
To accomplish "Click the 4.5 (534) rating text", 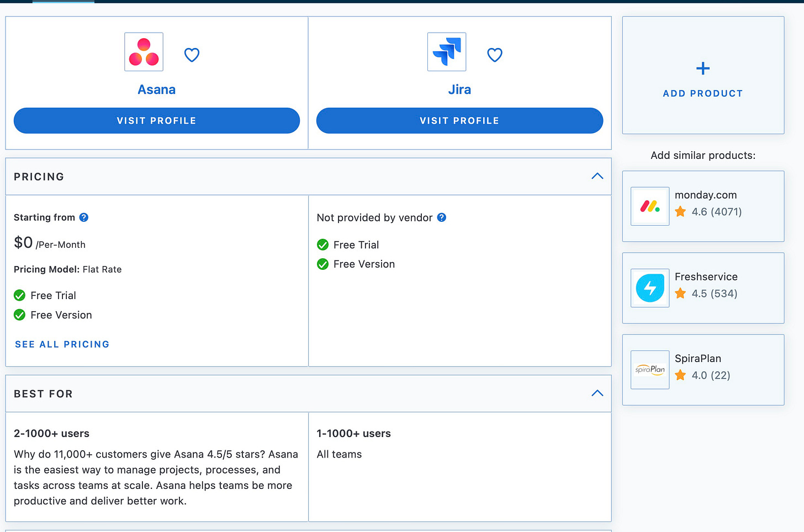I will [x=715, y=293].
